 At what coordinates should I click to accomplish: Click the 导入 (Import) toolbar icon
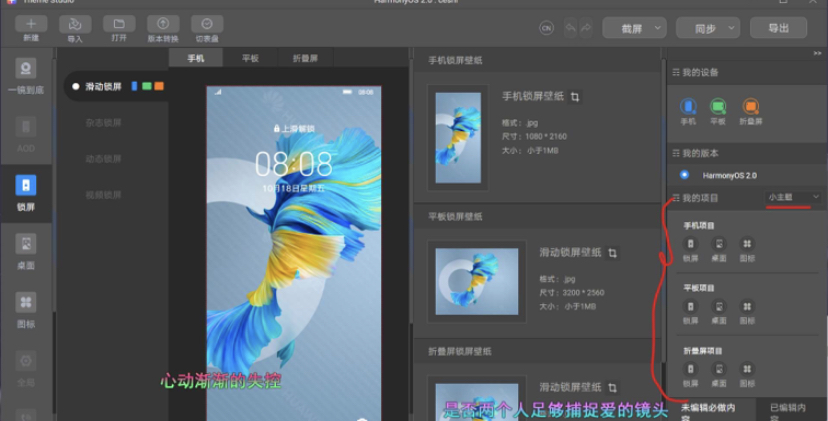pyautogui.click(x=75, y=24)
